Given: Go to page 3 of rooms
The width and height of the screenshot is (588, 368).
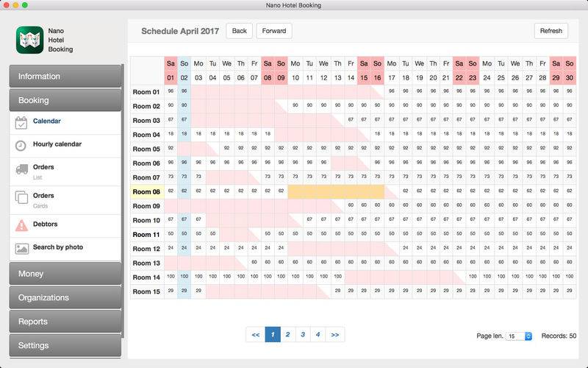Looking at the screenshot, I should [x=303, y=335].
